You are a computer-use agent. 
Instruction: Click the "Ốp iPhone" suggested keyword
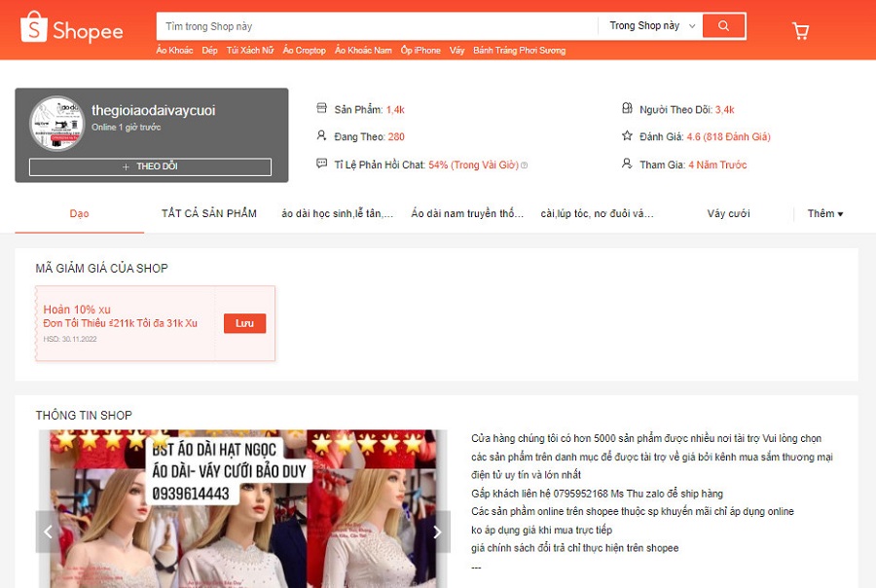pos(420,51)
